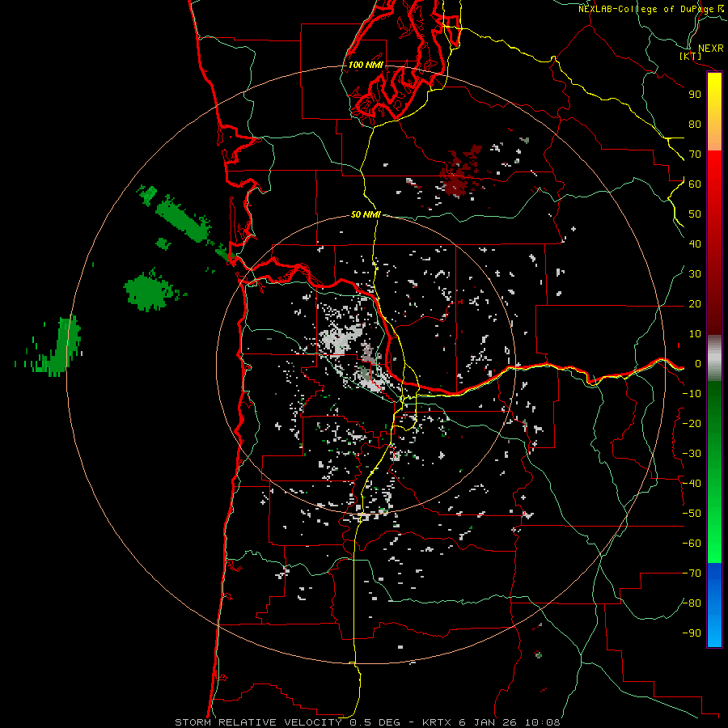728x728 pixels.
Task: Click the -10 value on the velocity scale
Action: pos(692,394)
